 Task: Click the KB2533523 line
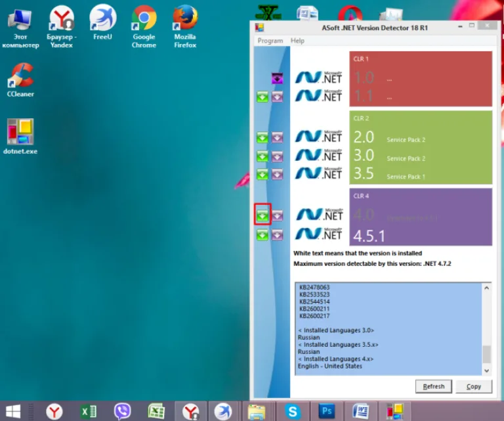314,294
